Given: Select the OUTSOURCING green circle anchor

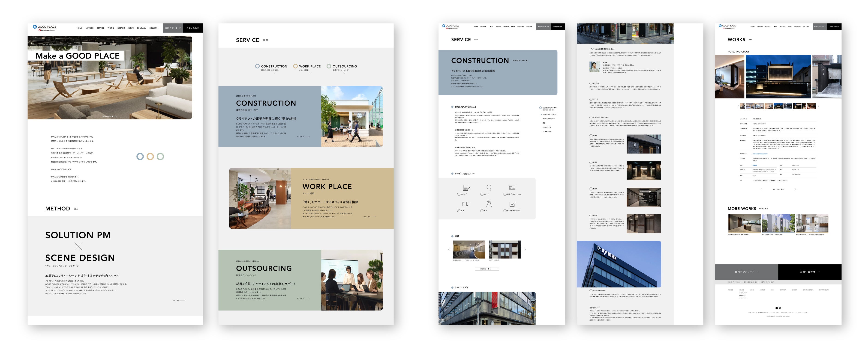Looking at the screenshot, I should click(x=329, y=66).
